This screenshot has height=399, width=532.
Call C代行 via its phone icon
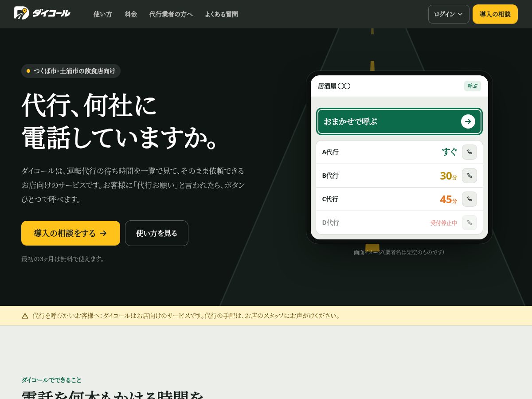coord(469,199)
